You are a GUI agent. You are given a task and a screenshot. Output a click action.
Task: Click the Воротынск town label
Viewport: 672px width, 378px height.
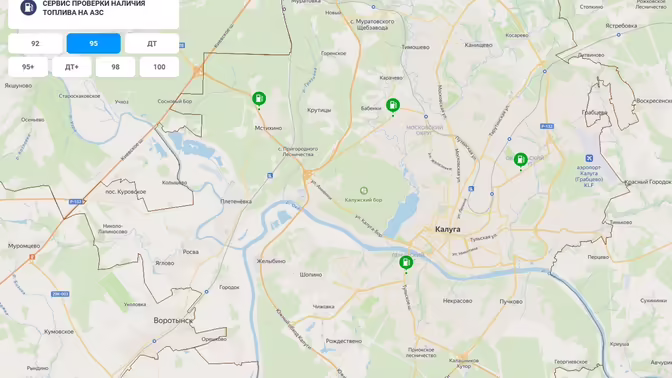click(x=173, y=321)
